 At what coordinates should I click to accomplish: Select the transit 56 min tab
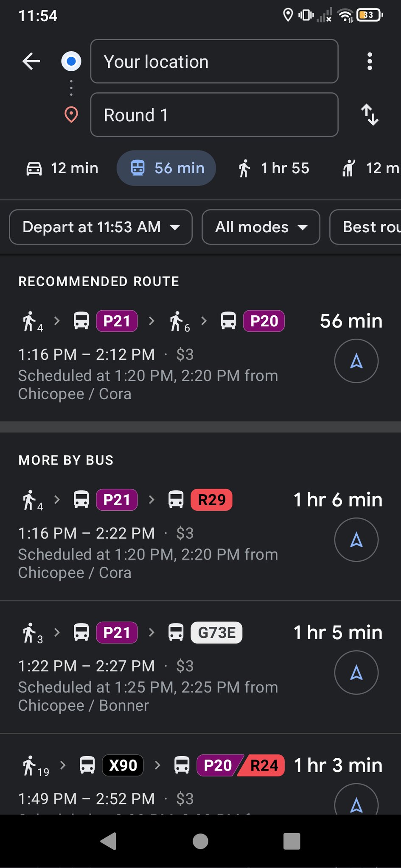point(166,168)
